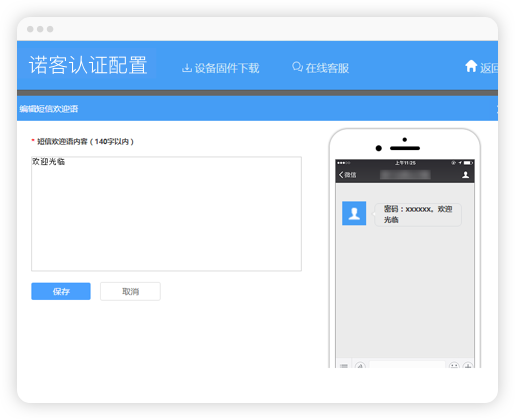Focus the 短信欢迎语内容 text area
Screen dimensions: 515x420
tap(166, 214)
